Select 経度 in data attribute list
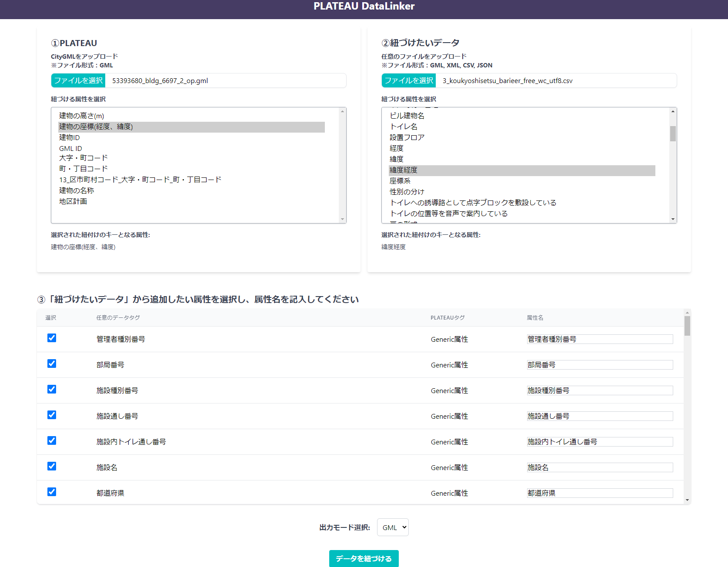Image resolution: width=728 pixels, height=567 pixels. point(522,148)
